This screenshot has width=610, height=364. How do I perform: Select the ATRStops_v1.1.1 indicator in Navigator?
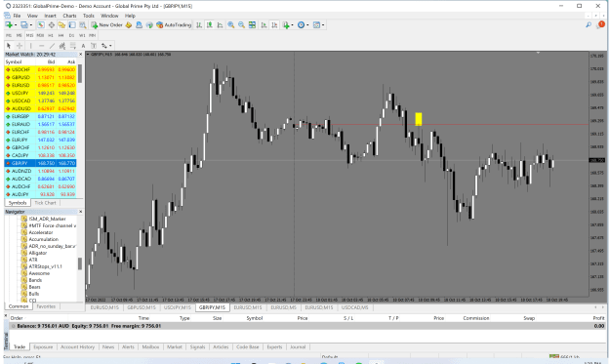point(45,266)
